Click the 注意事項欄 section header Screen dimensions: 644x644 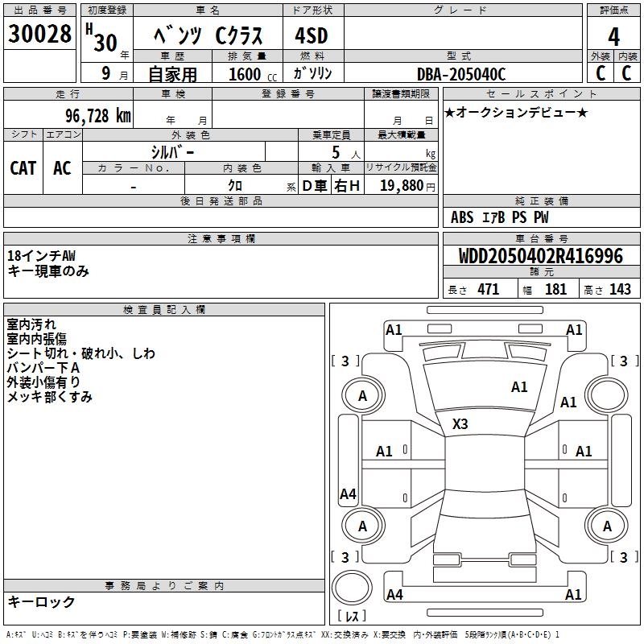(221, 238)
